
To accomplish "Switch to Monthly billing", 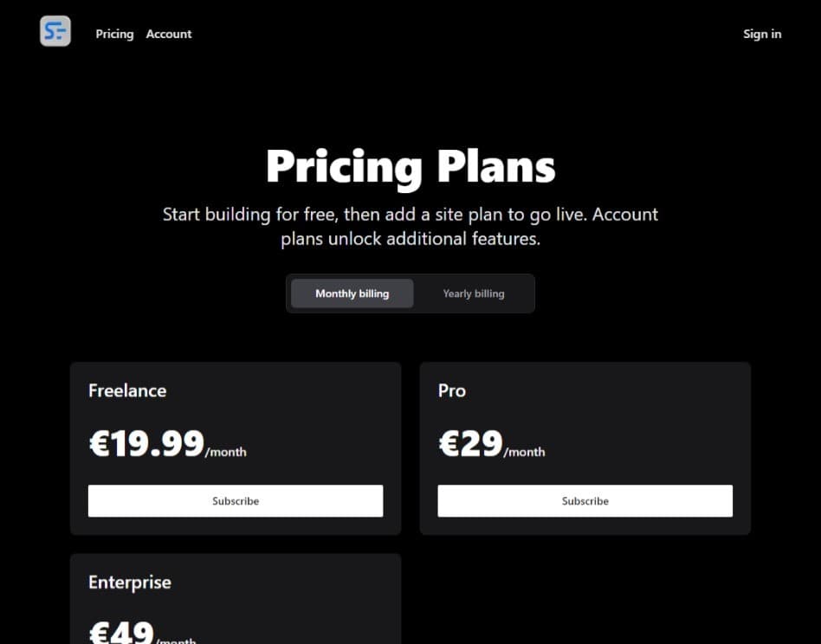I will pyautogui.click(x=352, y=293).
